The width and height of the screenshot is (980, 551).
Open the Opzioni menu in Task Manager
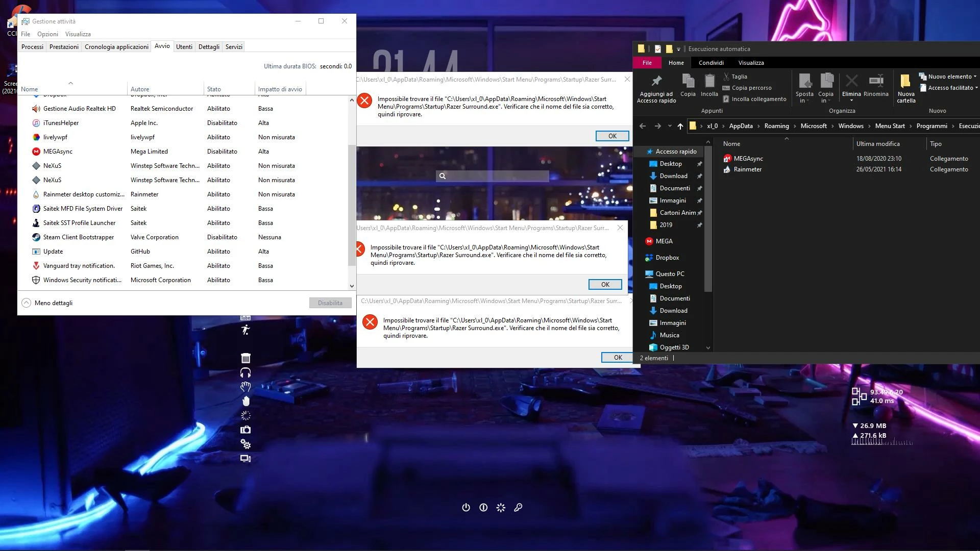coord(47,34)
